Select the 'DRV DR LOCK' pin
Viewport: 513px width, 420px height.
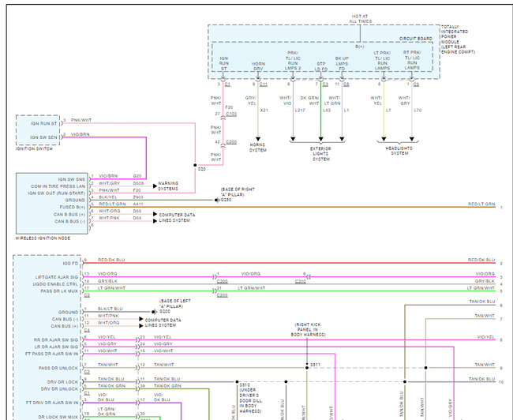tap(62, 382)
